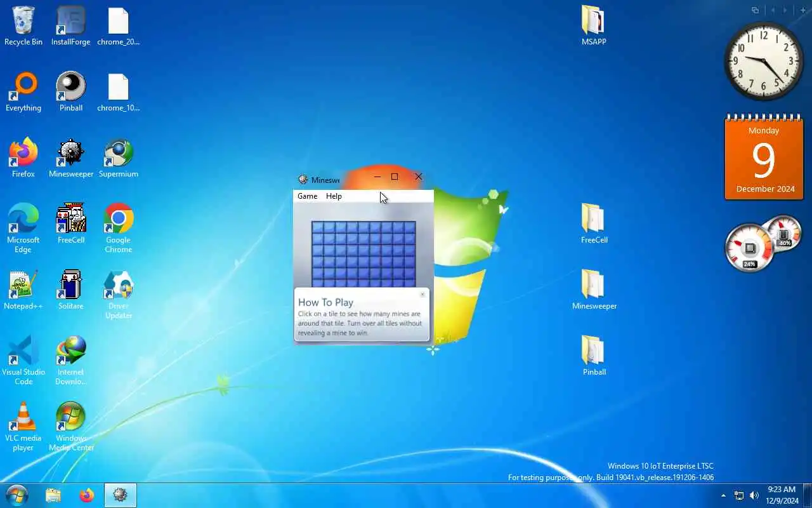The image size is (812, 508).
Task: Select the InstallForge desktop shortcut
Action: click(x=71, y=26)
